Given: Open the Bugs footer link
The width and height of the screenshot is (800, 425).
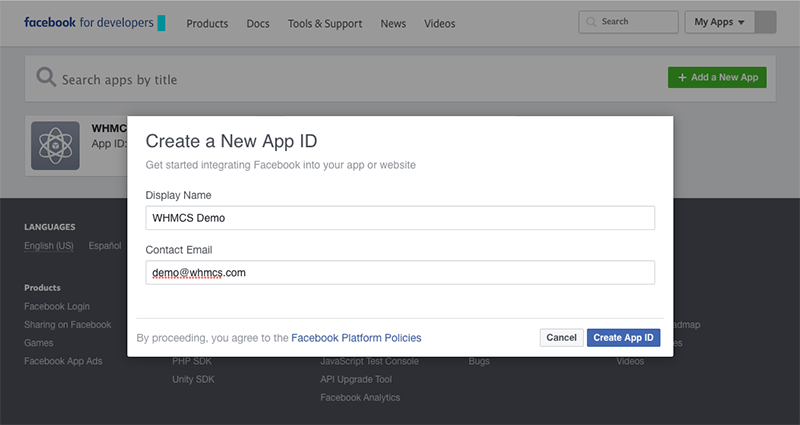Looking at the screenshot, I should coord(479,361).
